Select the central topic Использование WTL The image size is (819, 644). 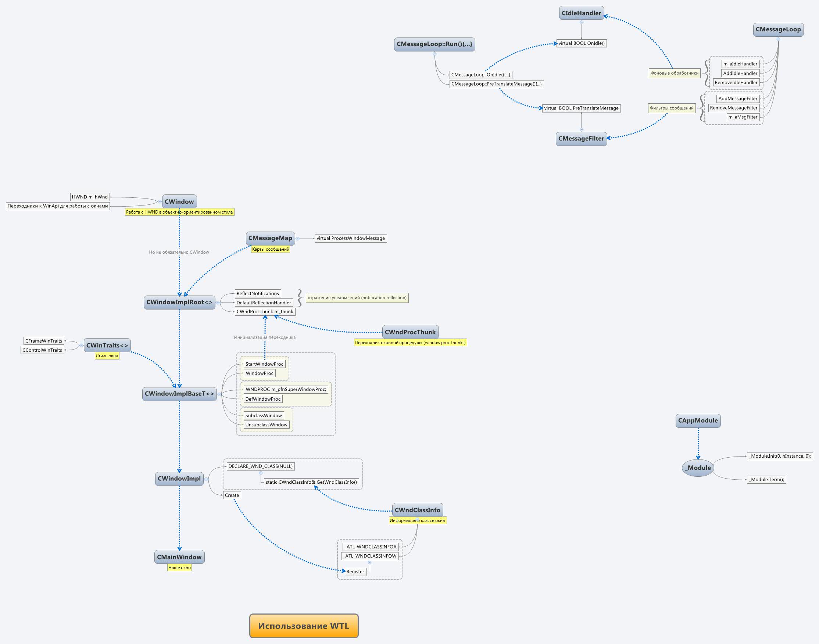point(304,626)
